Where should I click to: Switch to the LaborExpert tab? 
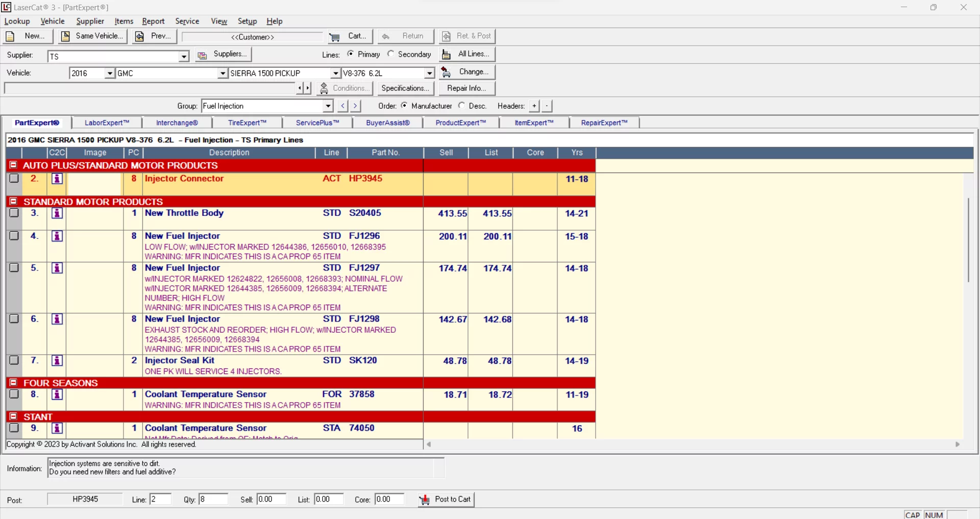[x=107, y=123]
